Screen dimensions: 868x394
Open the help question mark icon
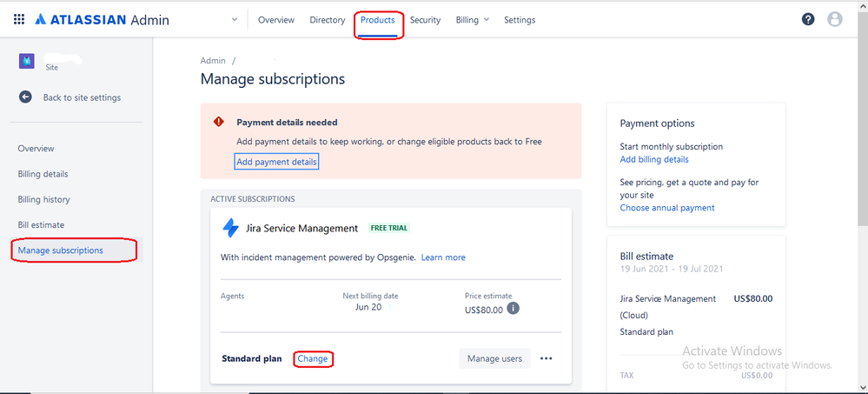tap(808, 19)
